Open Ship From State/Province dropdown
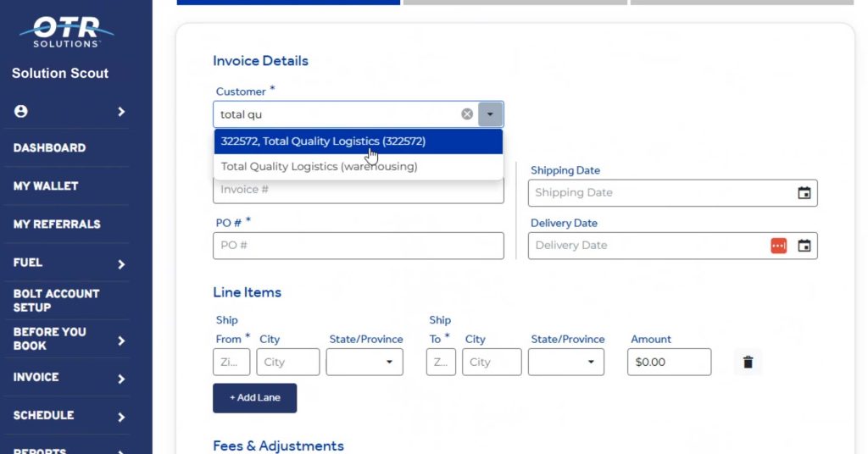Viewport: 868px width, 454px height. pos(364,362)
